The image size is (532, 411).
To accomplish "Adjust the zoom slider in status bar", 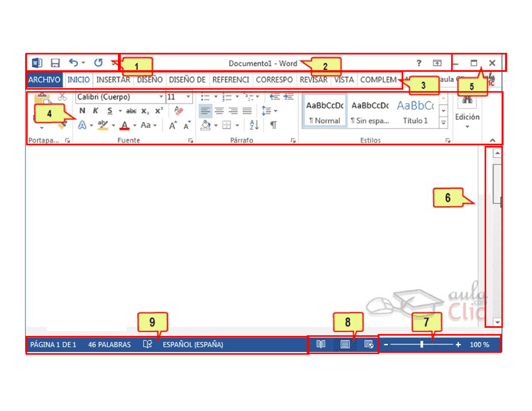I will [421, 344].
